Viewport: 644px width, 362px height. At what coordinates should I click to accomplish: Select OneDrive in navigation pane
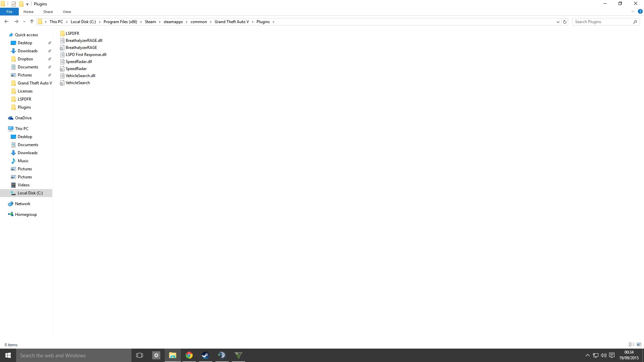[23, 118]
